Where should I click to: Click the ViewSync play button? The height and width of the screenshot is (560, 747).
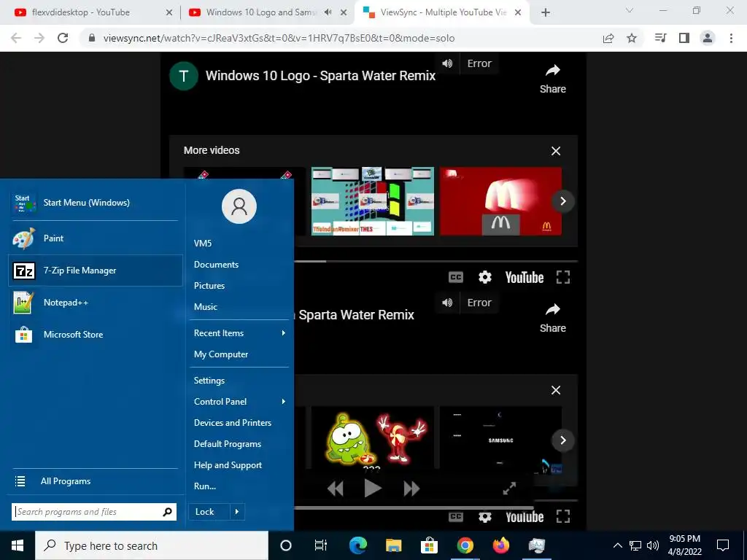coord(373,489)
